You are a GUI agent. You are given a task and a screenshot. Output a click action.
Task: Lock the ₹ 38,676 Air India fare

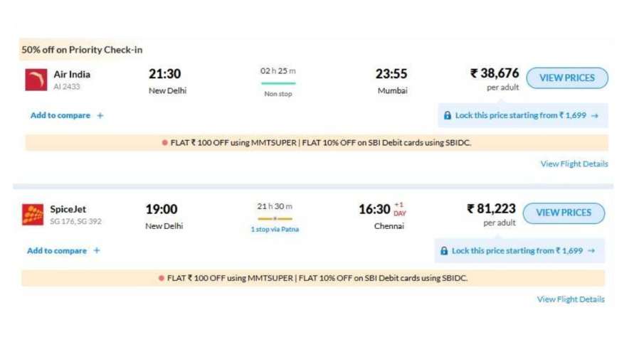(x=522, y=115)
